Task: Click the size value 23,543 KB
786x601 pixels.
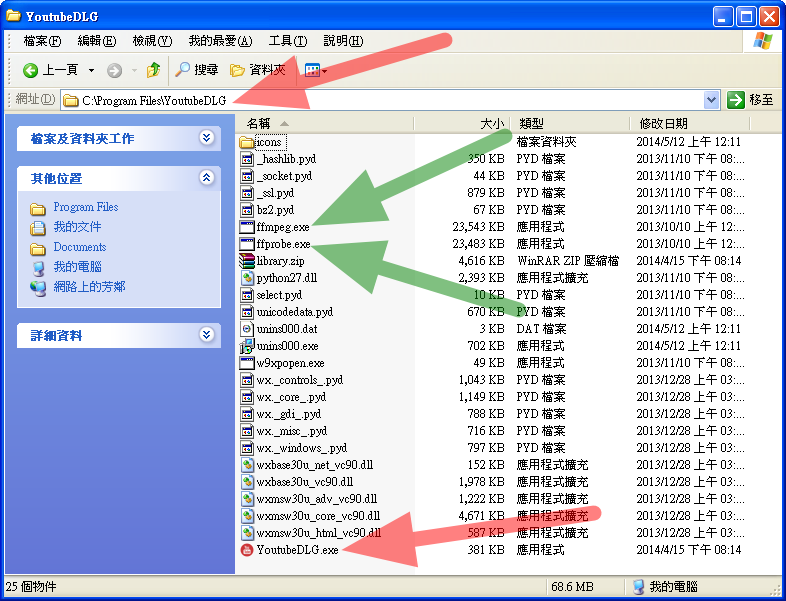Action: pyautogui.click(x=478, y=227)
